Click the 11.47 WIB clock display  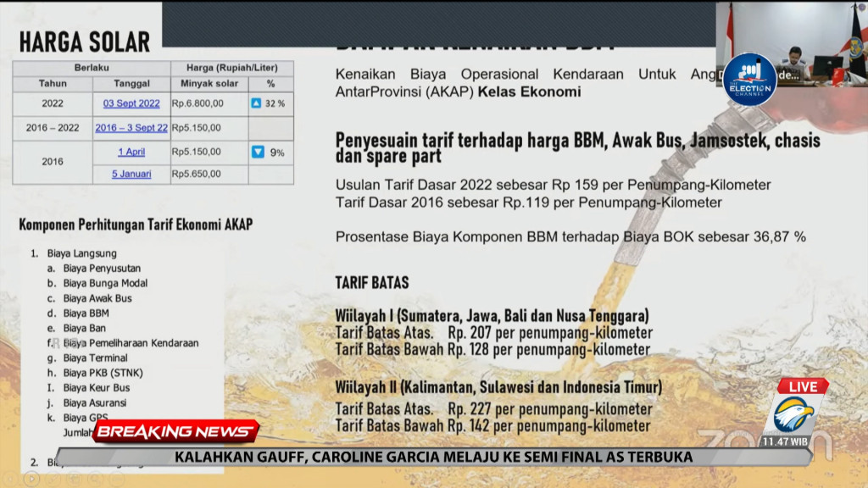point(785,441)
